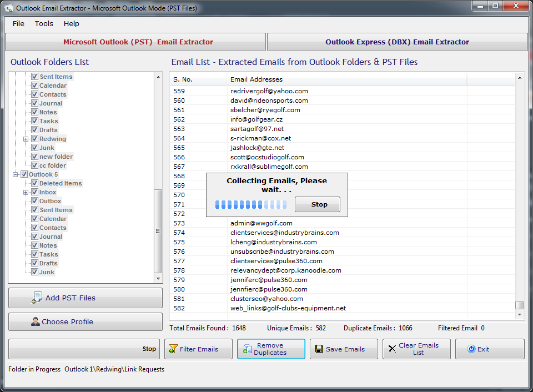Click the Add PST Files button
The height and width of the screenshot is (392, 533).
coord(86,298)
